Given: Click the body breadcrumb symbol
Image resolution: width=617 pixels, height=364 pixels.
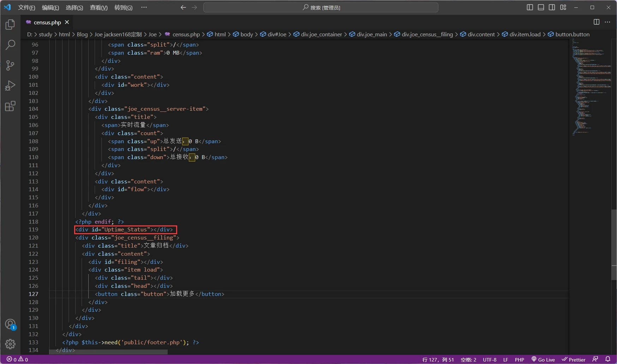Looking at the screenshot, I should point(243,34).
